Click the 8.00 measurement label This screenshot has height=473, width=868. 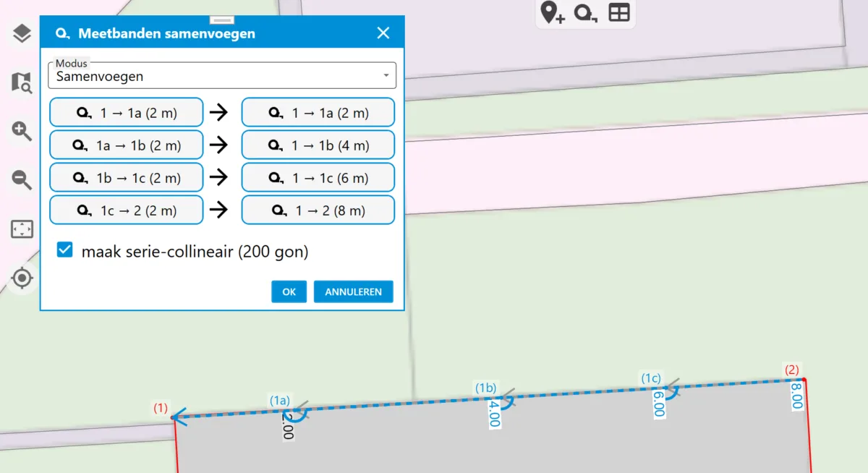pos(796,396)
